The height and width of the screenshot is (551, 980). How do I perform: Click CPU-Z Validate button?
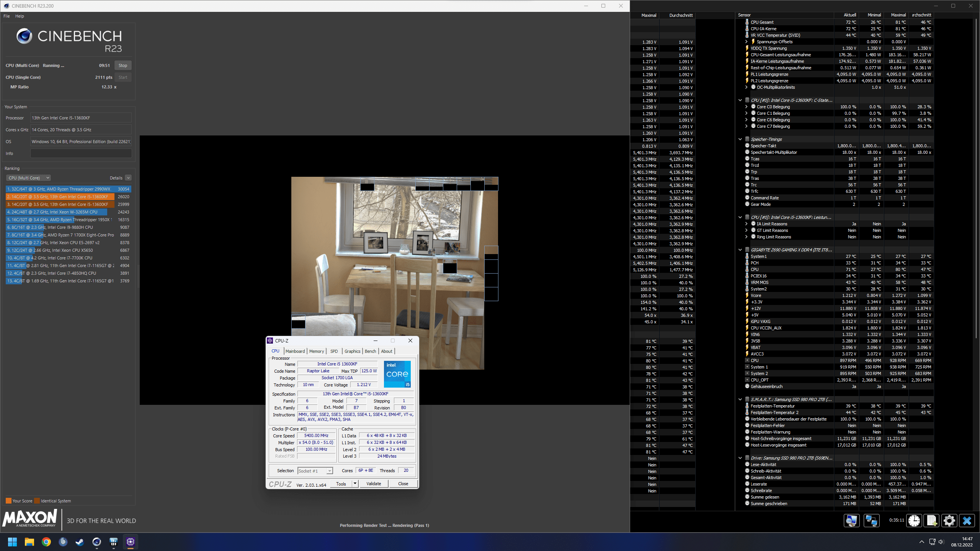[374, 484]
